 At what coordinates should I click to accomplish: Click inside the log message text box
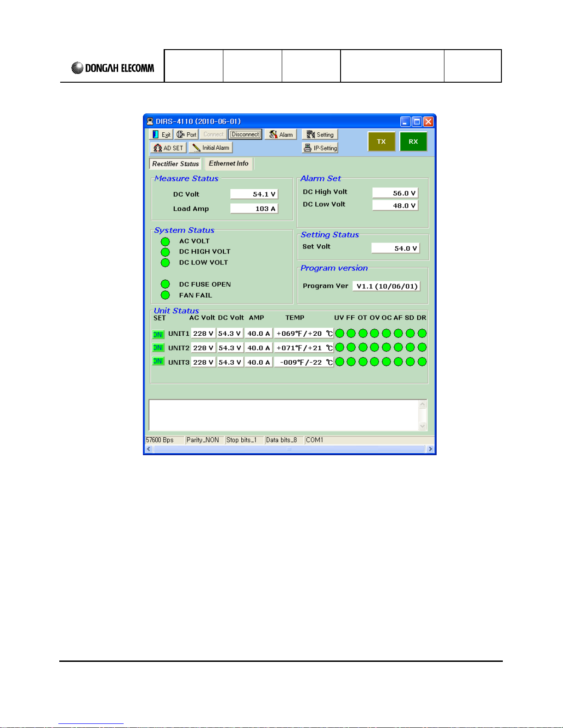coord(284,415)
